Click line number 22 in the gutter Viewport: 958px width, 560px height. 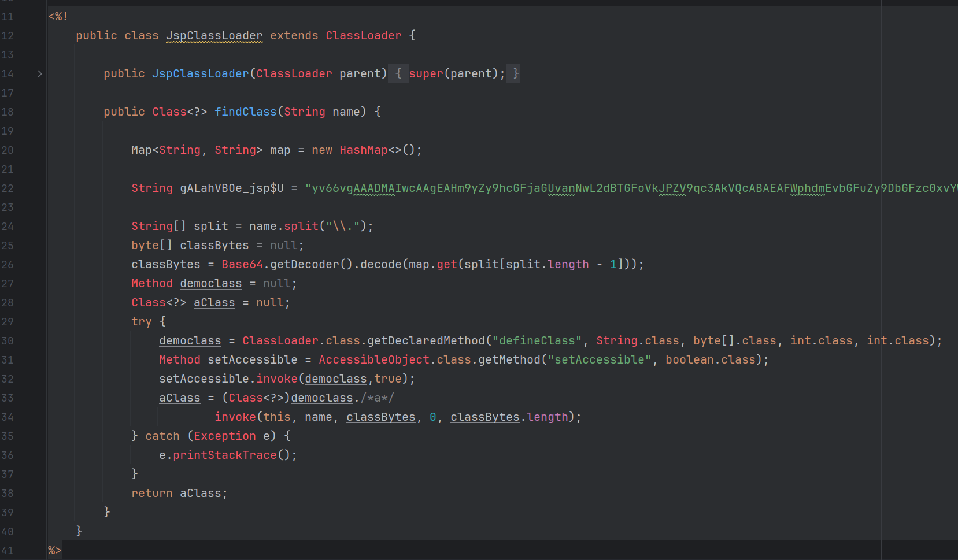point(8,188)
